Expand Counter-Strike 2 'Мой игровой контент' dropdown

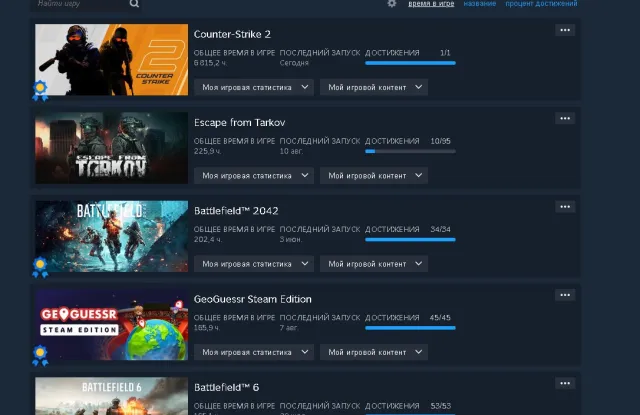(x=374, y=87)
